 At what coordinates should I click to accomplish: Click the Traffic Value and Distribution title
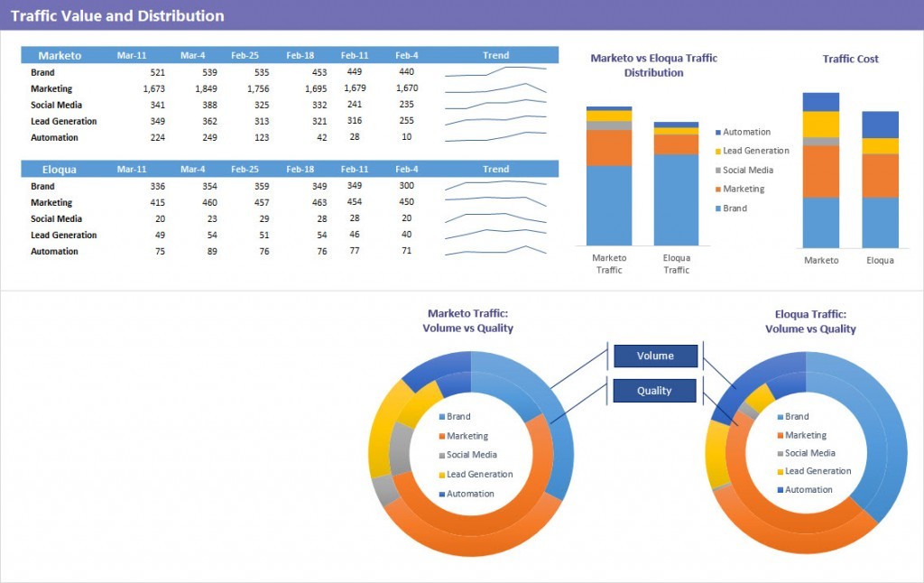[117, 16]
